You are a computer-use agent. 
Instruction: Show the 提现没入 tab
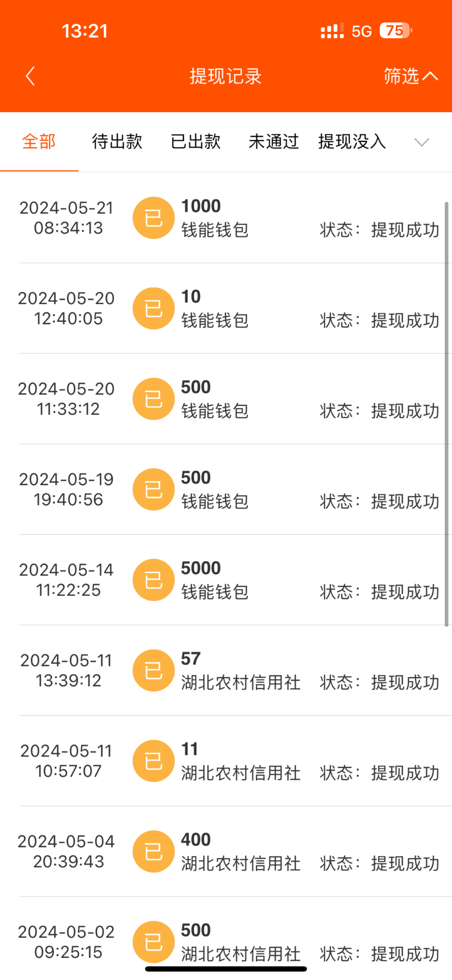[352, 142]
